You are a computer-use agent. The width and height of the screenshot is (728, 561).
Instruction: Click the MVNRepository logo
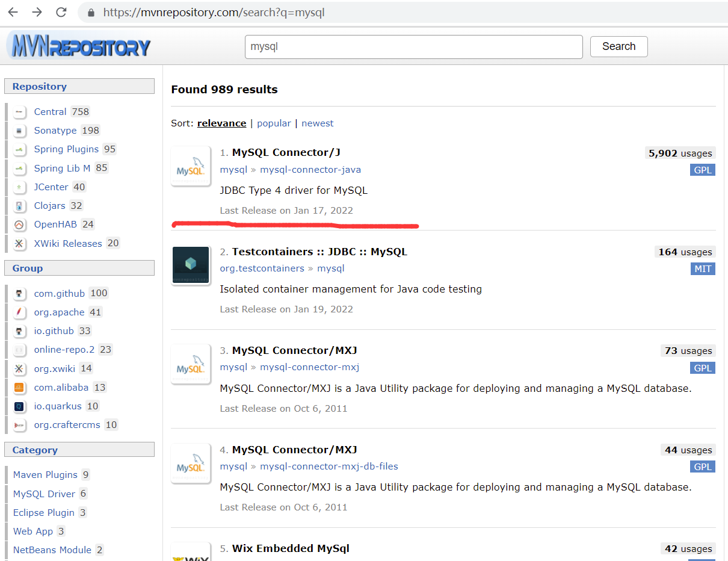click(x=79, y=46)
